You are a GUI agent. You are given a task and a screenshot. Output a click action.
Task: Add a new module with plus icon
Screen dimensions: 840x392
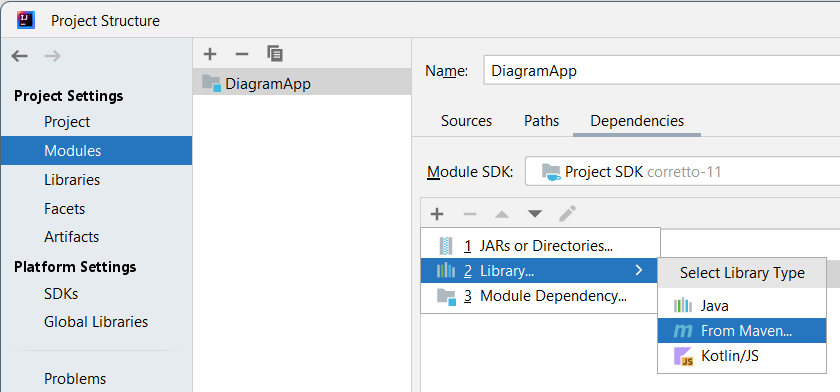pyautogui.click(x=211, y=54)
